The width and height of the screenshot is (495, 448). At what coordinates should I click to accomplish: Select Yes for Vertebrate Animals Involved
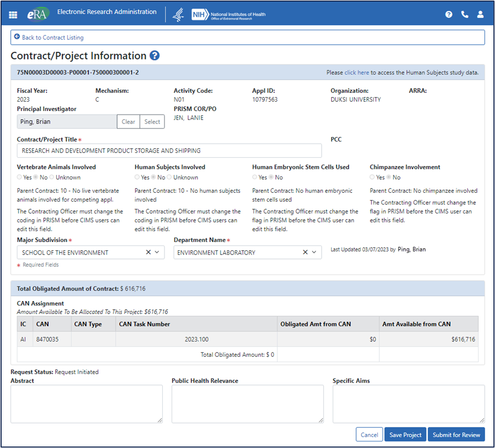(20, 178)
